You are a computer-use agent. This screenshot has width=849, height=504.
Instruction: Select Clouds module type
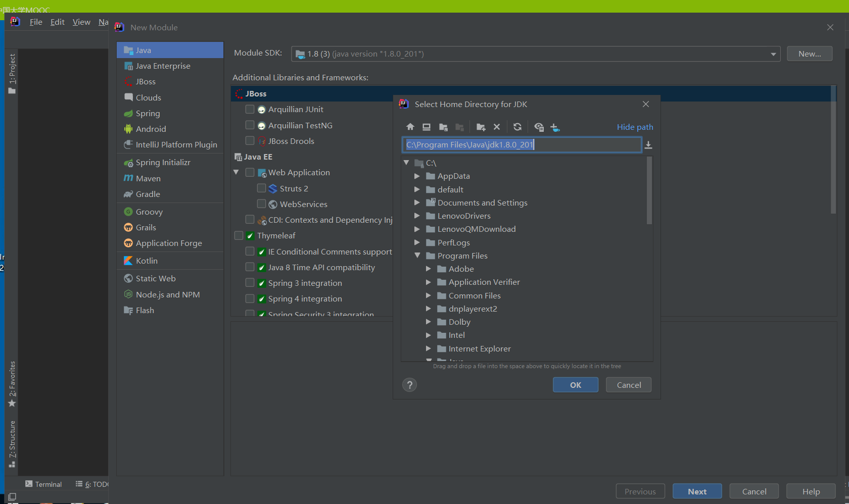point(170,97)
